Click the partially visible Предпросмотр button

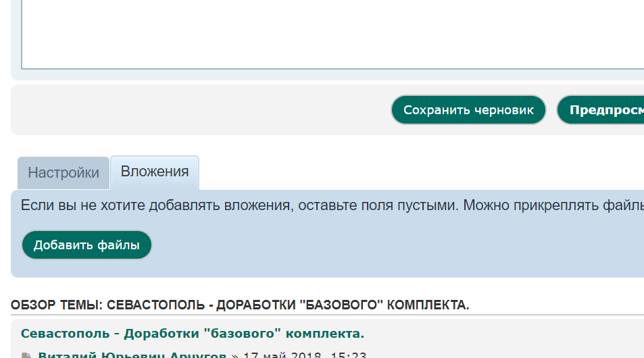click(x=601, y=110)
